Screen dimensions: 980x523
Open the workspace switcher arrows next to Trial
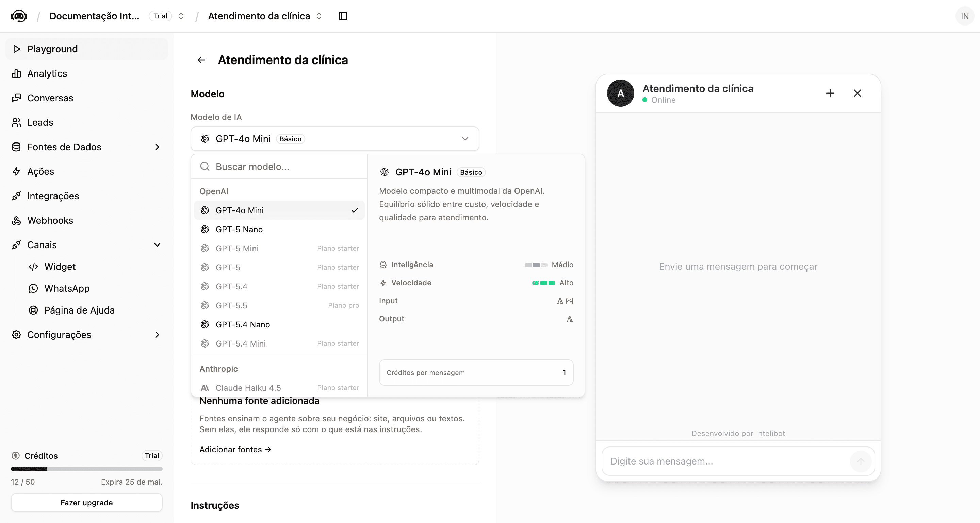coord(181,16)
